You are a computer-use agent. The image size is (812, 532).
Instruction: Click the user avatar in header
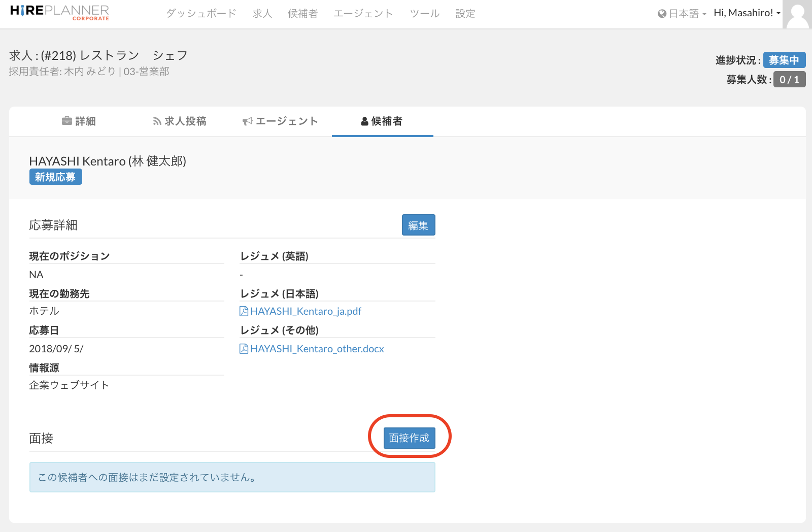pyautogui.click(x=797, y=14)
